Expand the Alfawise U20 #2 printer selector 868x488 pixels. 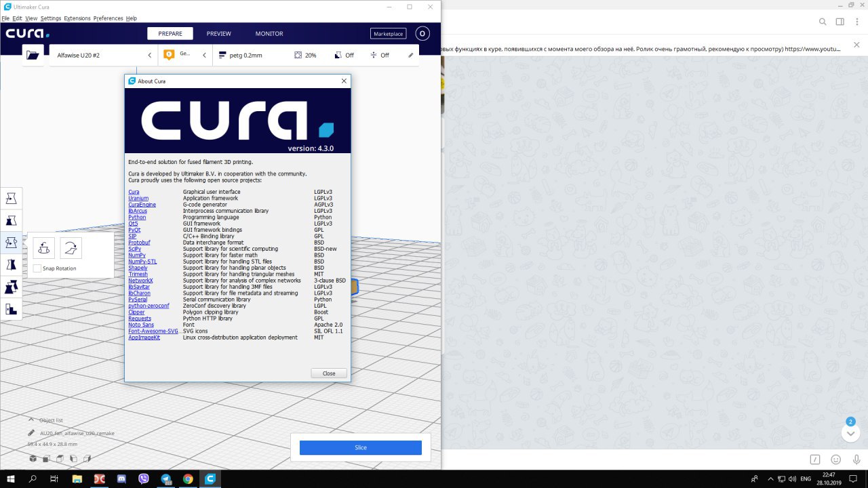click(104, 55)
